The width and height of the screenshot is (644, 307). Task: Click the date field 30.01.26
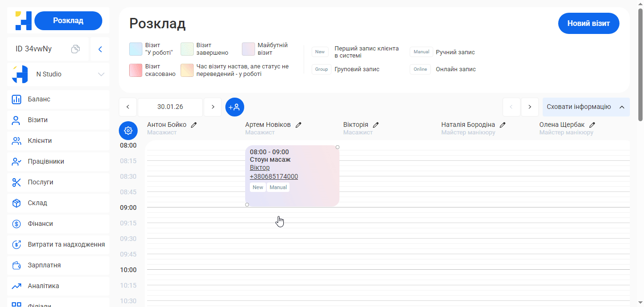(x=170, y=107)
